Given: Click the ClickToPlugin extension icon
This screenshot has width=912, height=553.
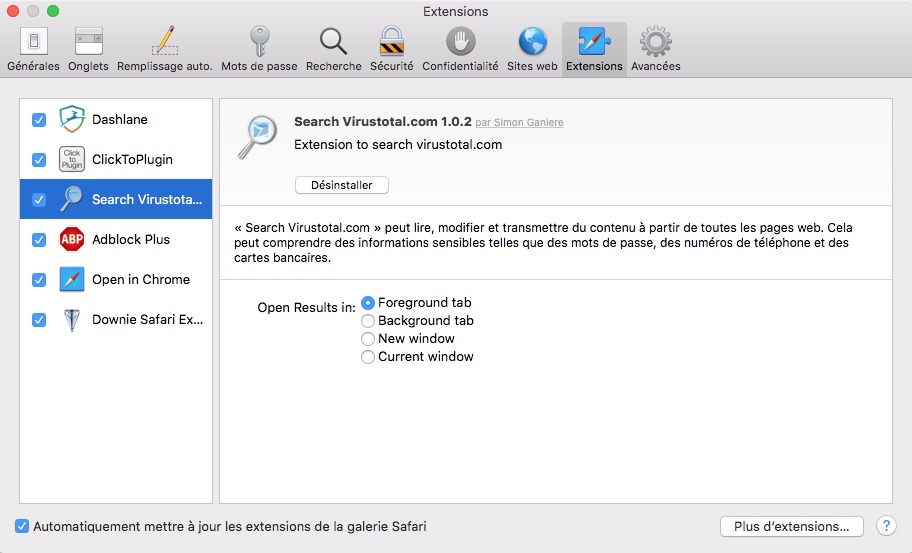Looking at the screenshot, I should 72,159.
